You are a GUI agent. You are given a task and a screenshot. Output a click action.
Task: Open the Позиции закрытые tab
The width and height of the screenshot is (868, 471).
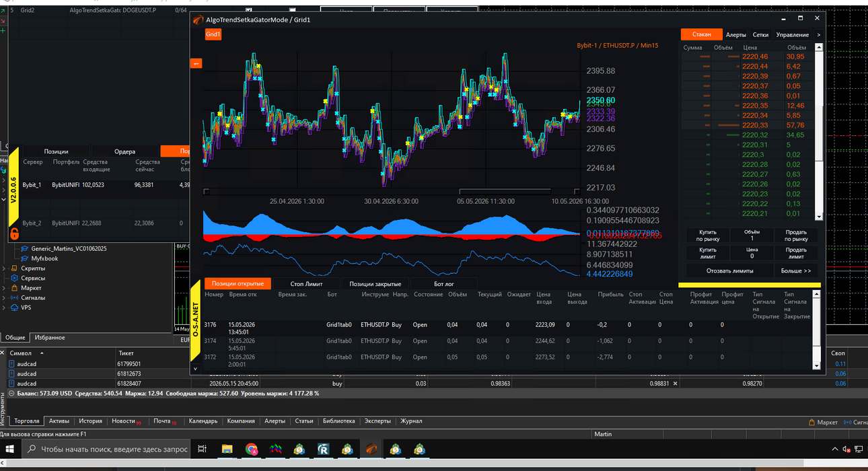point(375,284)
